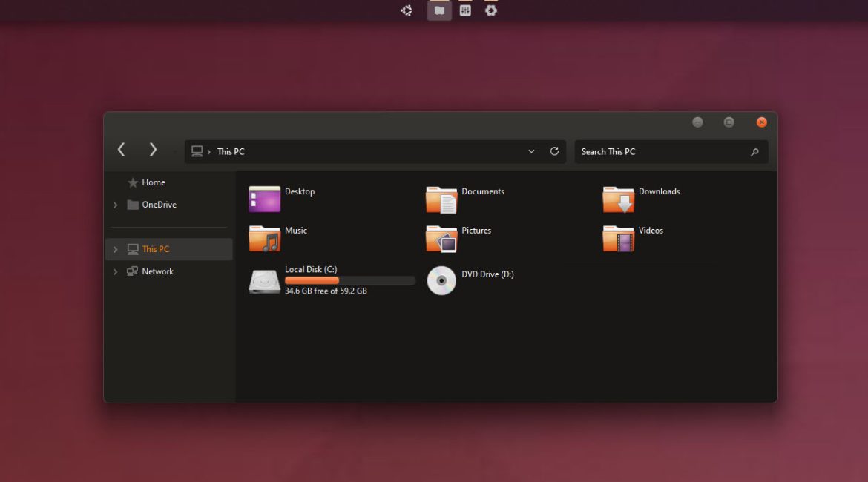Click the Videos folder label

(x=651, y=230)
